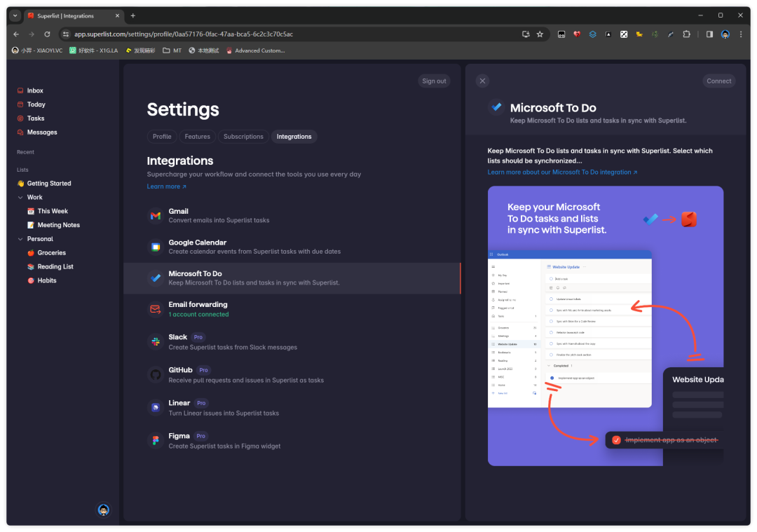
Task: Collapse the Personal list group
Action: (x=20, y=239)
